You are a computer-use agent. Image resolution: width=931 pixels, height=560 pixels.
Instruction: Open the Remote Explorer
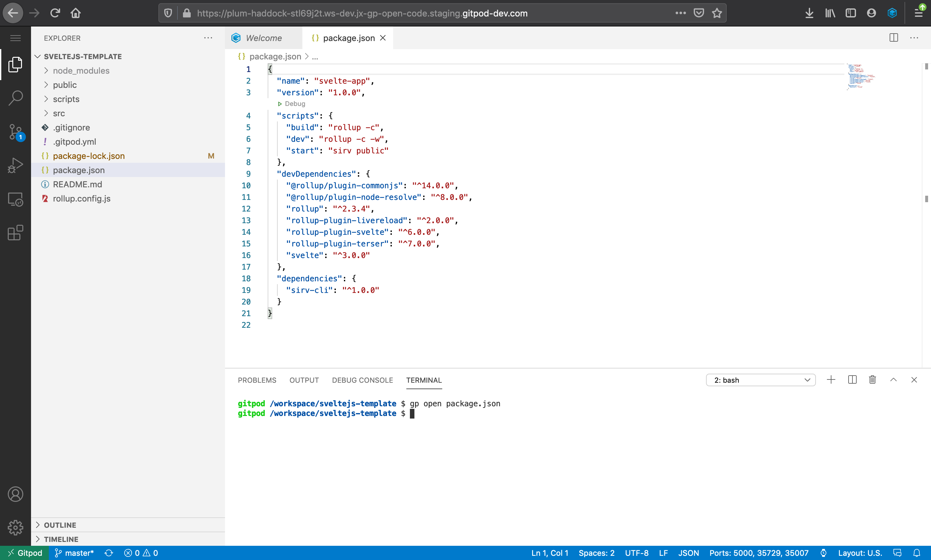pyautogui.click(x=16, y=199)
